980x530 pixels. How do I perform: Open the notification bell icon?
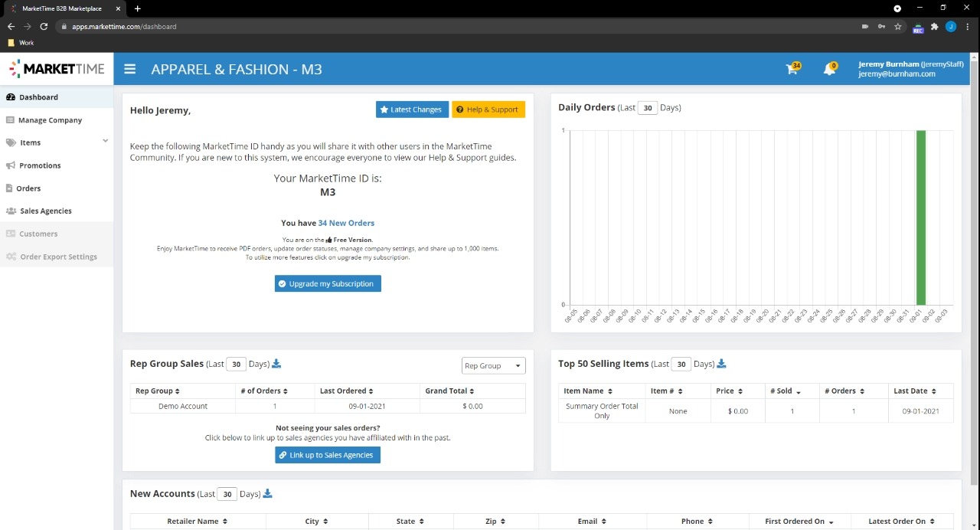tap(830, 69)
